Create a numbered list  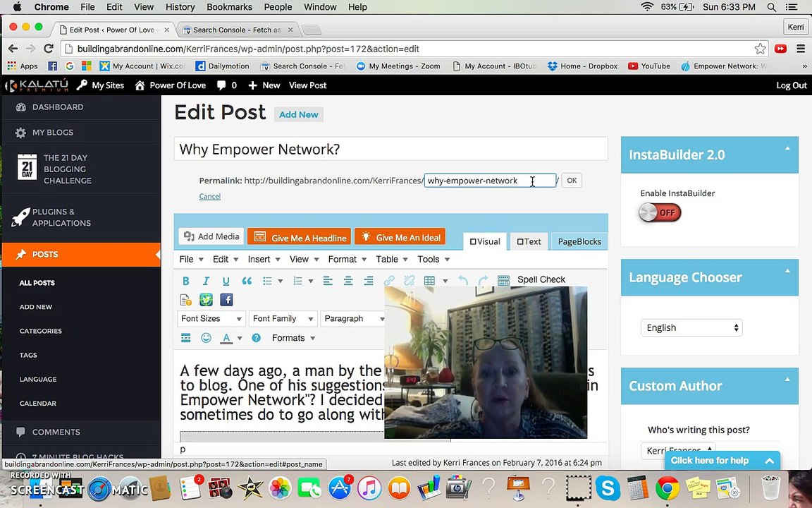(x=297, y=281)
